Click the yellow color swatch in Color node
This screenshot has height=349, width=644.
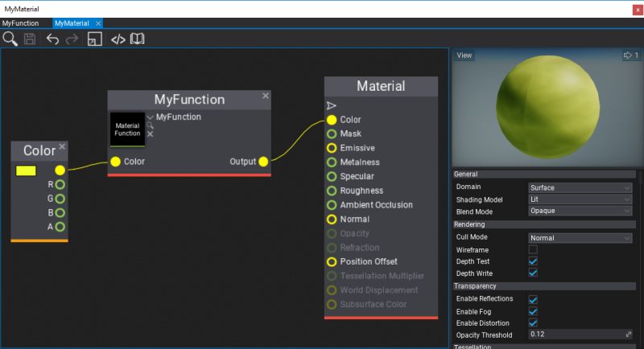coord(26,170)
